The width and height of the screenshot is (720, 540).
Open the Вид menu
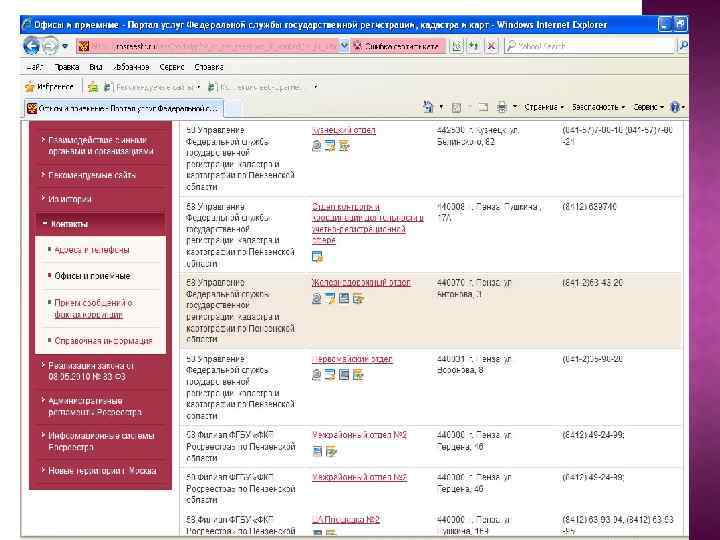click(96, 67)
